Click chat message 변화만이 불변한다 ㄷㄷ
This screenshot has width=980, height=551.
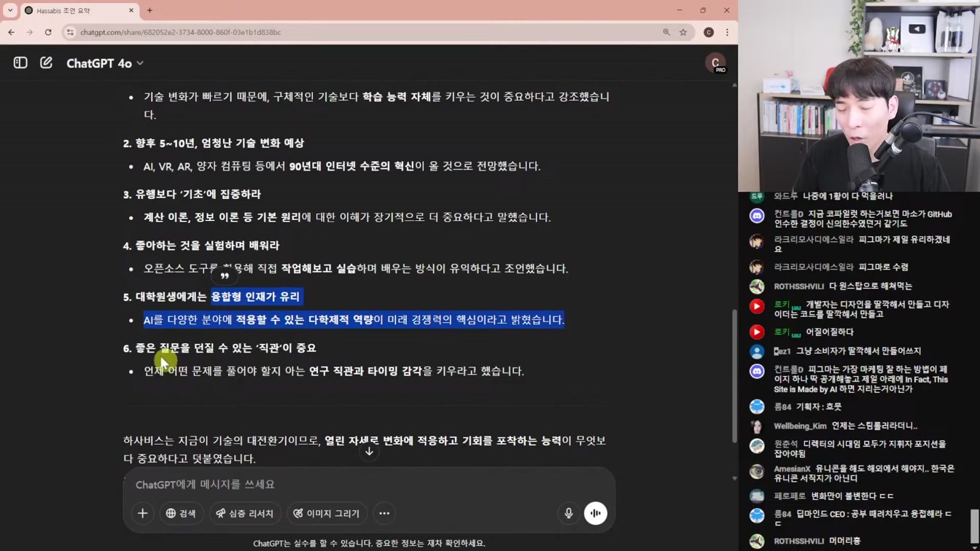(852, 496)
